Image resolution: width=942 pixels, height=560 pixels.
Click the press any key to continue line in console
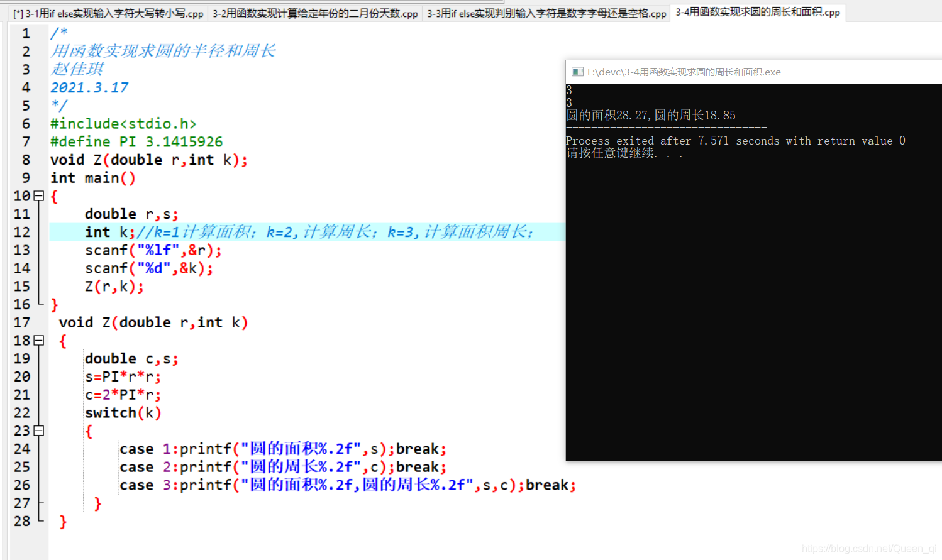coord(624,153)
